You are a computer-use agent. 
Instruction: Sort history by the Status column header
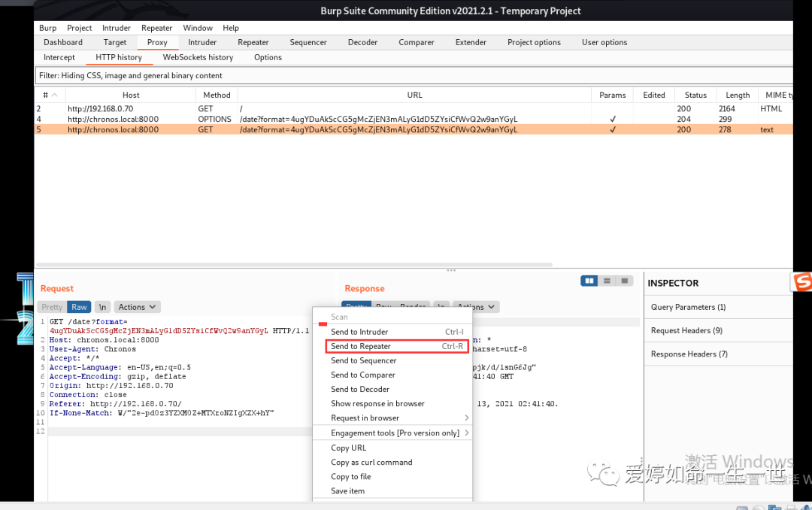click(695, 95)
